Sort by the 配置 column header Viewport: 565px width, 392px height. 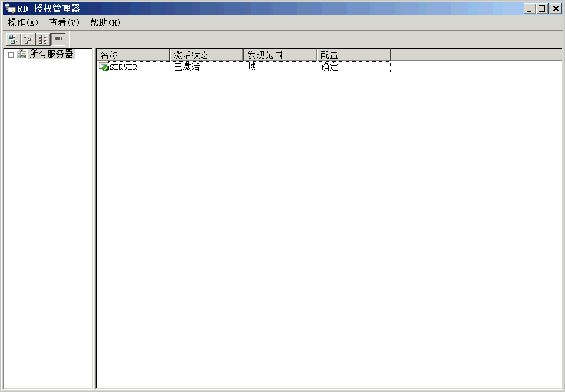coord(354,55)
